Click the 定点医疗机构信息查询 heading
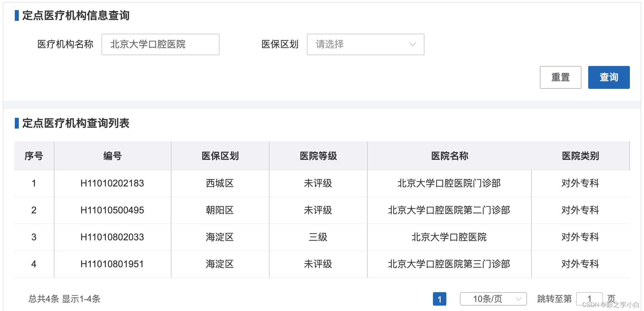 click(76, 15)
